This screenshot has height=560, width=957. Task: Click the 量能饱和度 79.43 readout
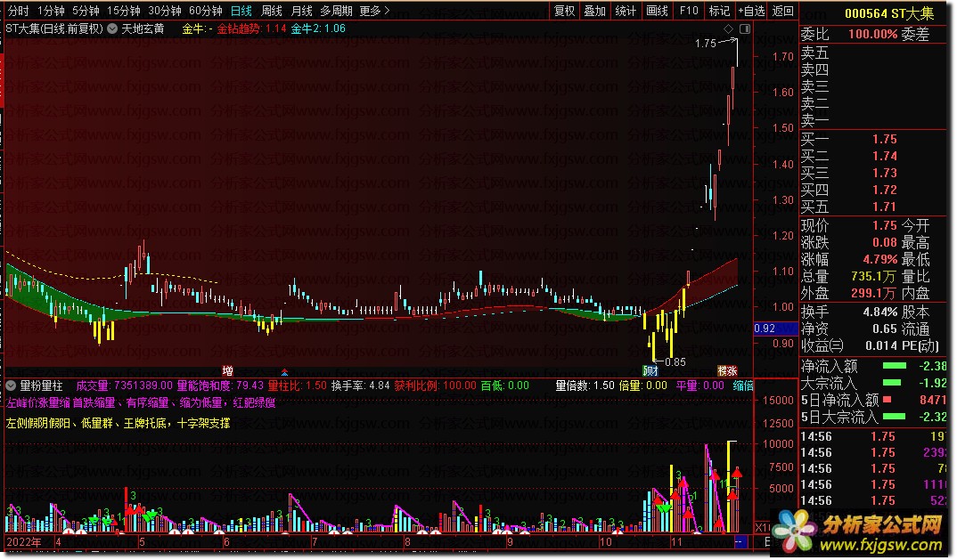(x=220, y=386)
